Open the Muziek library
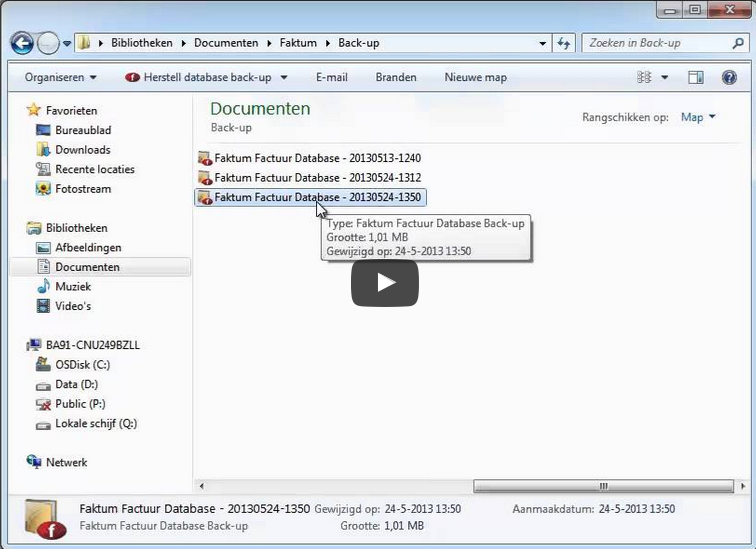Viewport: 756px width, 549px height. coord(73,286)
